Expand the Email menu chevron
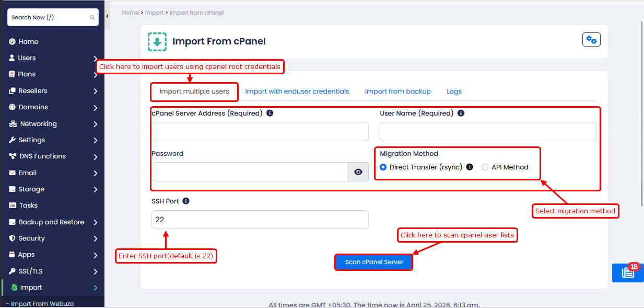644x308 pixels. coord(96,174)
